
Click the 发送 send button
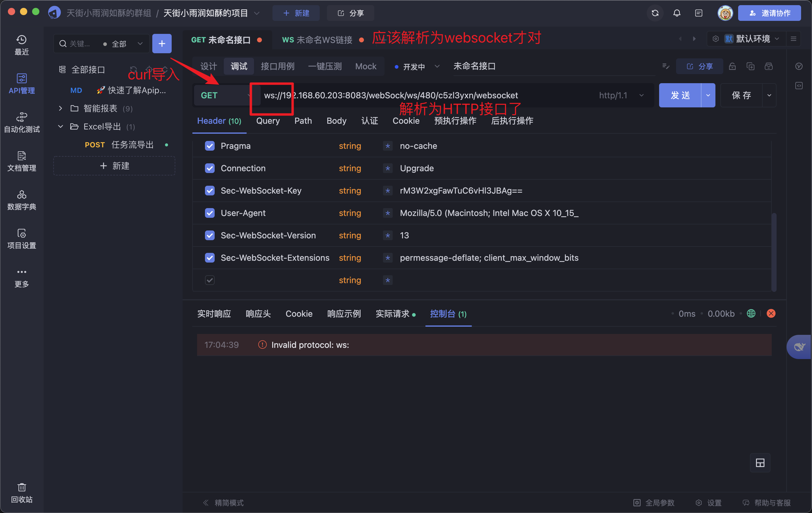[x=680, y=95]
